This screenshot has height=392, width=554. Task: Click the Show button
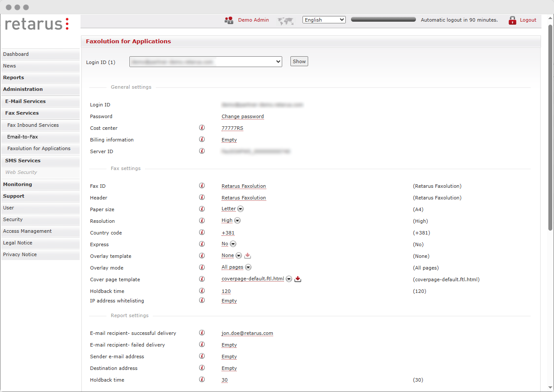tap(299, 61)
